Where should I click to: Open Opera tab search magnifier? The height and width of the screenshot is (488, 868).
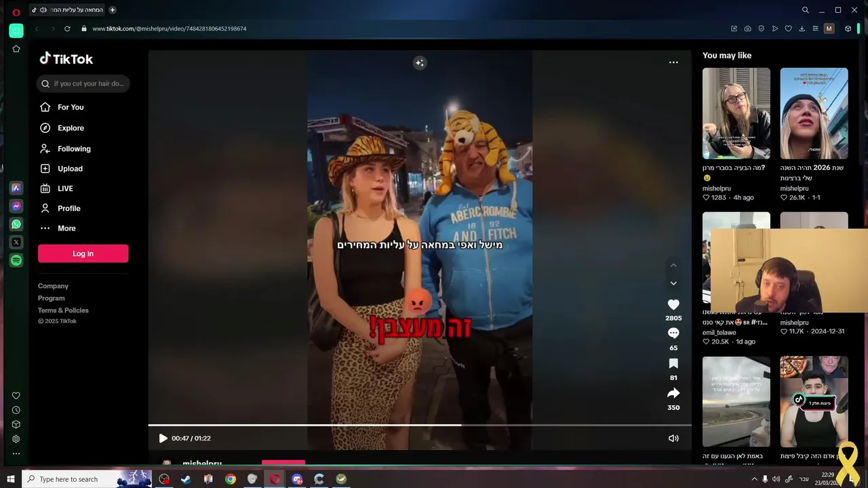(806, 10)
